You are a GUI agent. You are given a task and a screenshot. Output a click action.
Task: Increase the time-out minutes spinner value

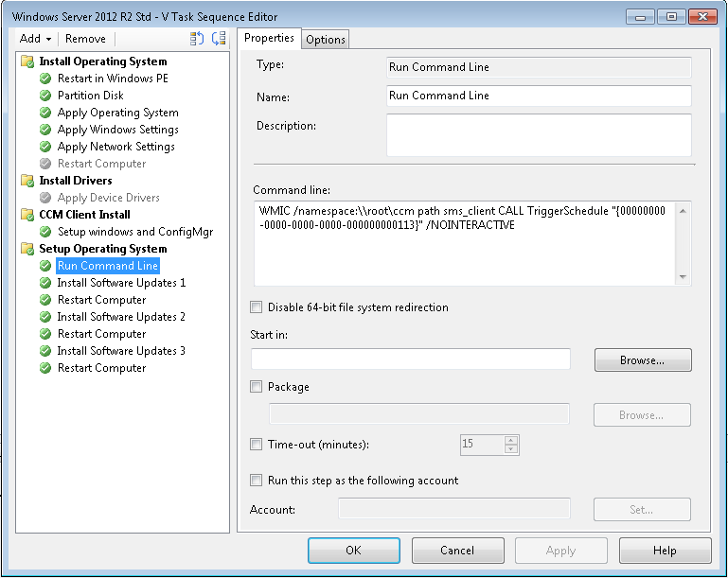click(x=510, y=440)
